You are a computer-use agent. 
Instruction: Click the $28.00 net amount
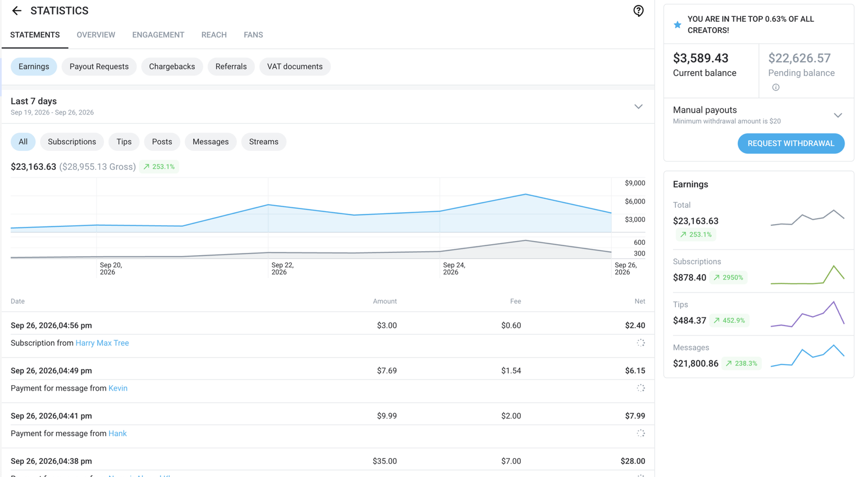pos(633,461)
